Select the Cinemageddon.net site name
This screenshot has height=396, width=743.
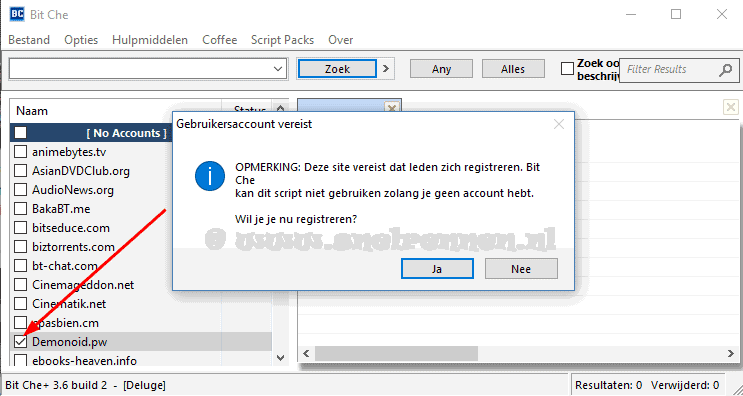tap(83, 285)
